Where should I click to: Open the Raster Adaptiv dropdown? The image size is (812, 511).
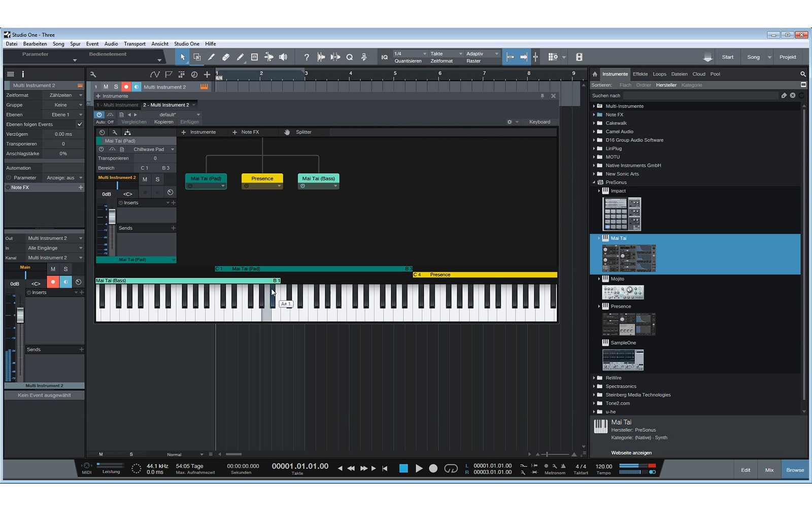click(x=482, y=54)
